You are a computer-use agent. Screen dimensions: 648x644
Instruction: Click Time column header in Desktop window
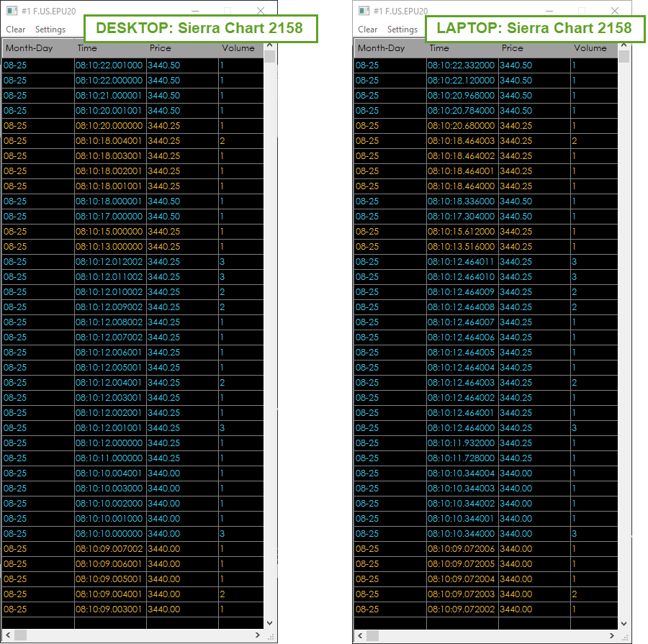point(110,48)
